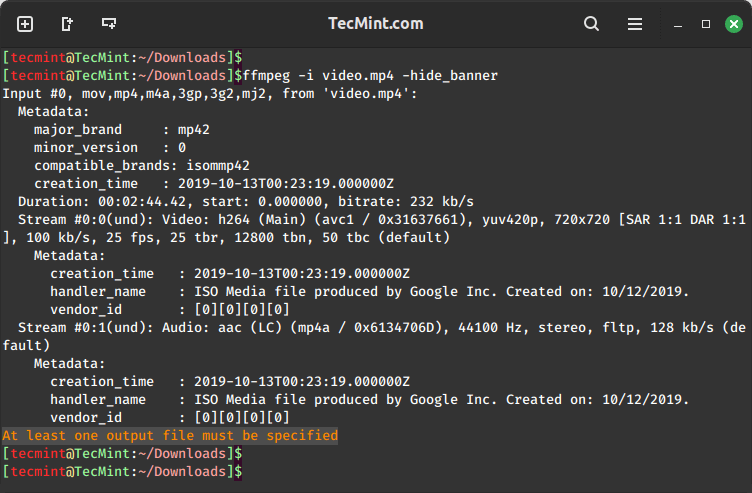Click the Stream #0:1 audio line
752x493 pixels.
(x=374, y=336)
